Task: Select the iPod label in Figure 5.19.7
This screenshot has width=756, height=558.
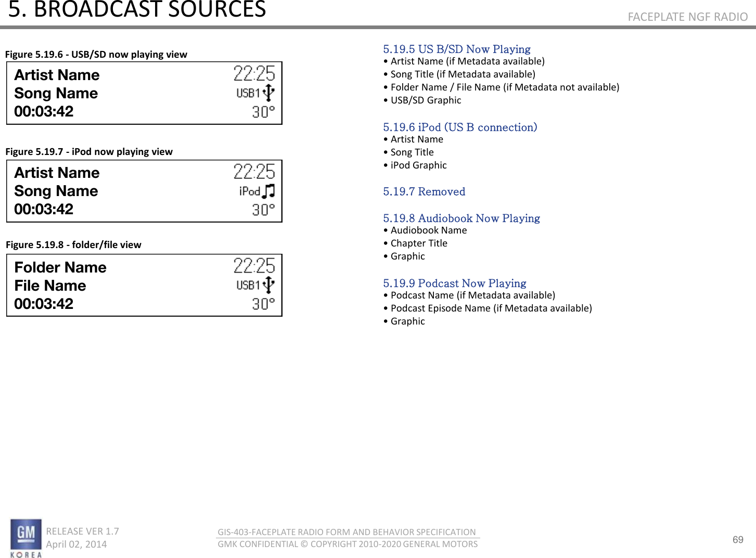Action: coord(249,191)
